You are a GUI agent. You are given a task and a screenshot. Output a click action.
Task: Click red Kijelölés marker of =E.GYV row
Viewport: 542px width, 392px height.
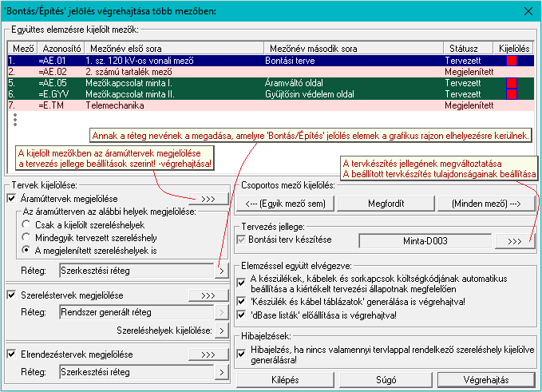[512, 94]
